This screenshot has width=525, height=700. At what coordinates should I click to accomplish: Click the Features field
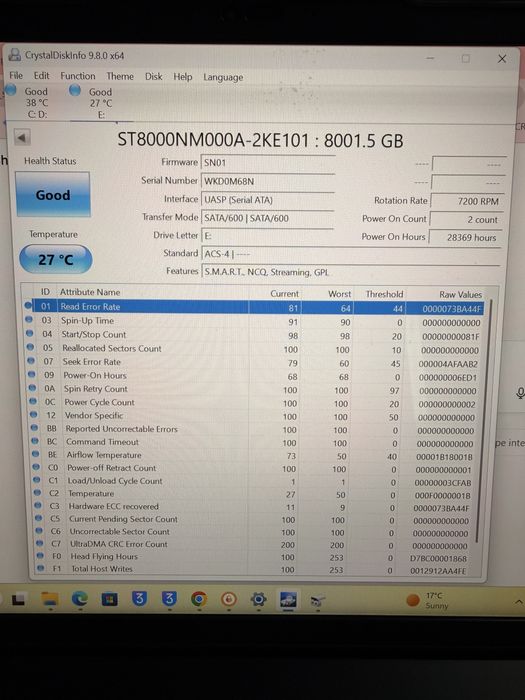pyautogui.click(x=350, y=271)
